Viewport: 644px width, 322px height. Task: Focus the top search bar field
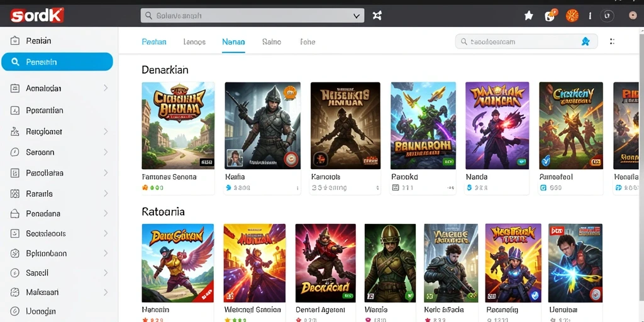click(252, 16)
